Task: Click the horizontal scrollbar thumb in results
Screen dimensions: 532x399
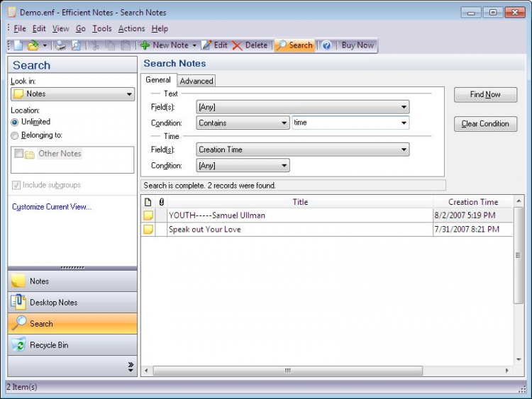Action: [288, 371]
